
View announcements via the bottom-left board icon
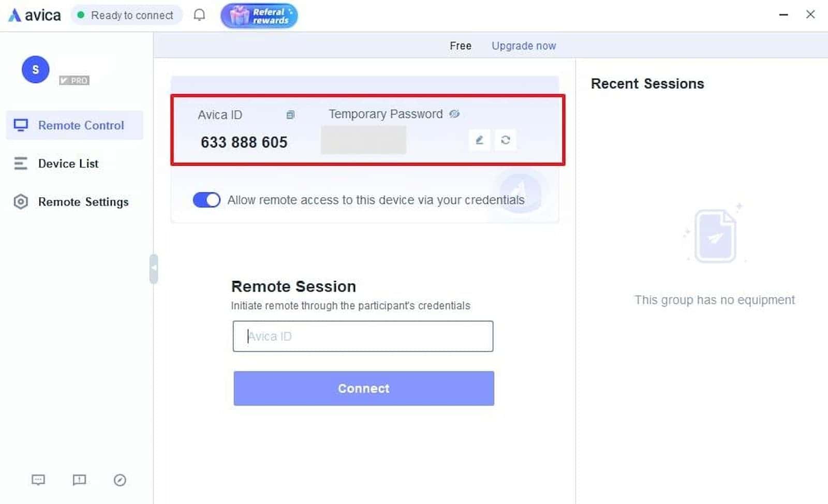(79, 480)
